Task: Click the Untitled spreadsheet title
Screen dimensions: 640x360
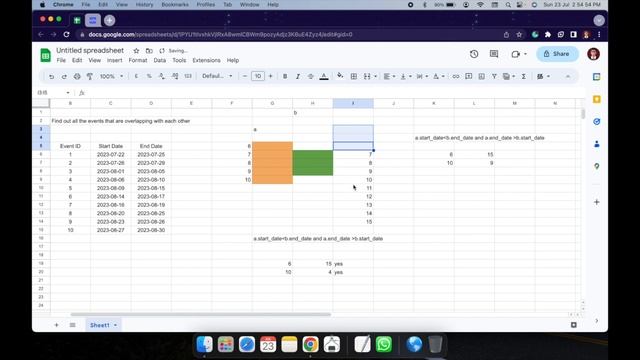Action: (90, 50)
